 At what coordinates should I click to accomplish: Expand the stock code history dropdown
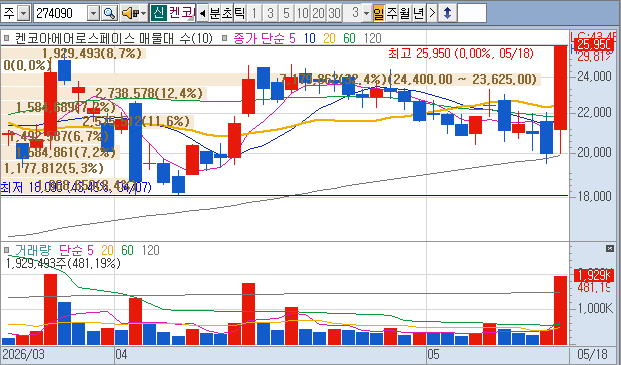point(93,13)
